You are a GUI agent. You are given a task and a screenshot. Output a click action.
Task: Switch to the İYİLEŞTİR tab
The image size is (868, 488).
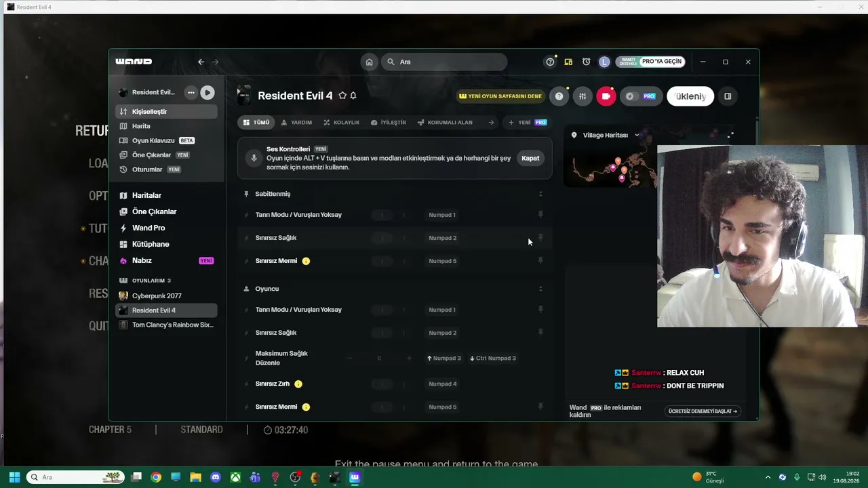[x=389, y=123]
